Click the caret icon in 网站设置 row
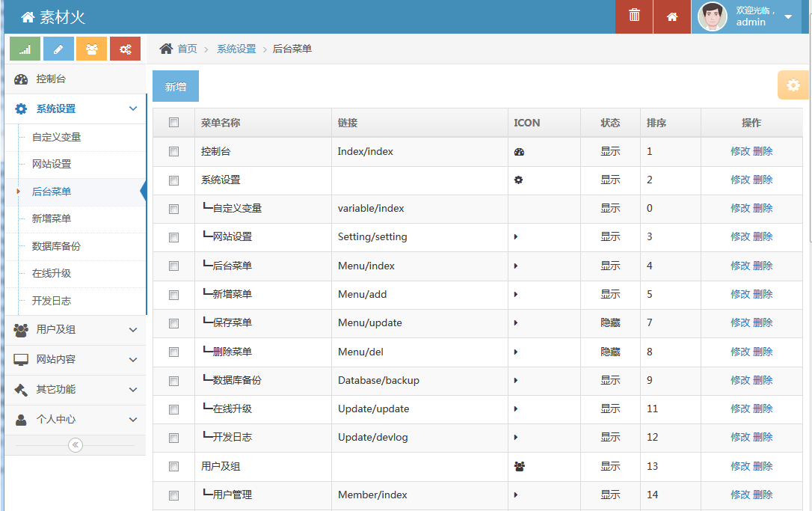The height and width of the screenshot is (511, 812). [x=516, y=237]
